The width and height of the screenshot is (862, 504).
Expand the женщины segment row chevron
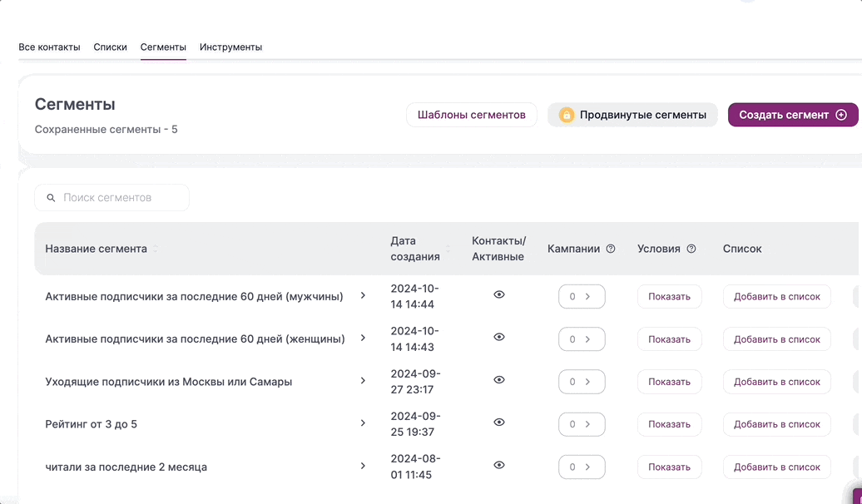coord(363,338)
